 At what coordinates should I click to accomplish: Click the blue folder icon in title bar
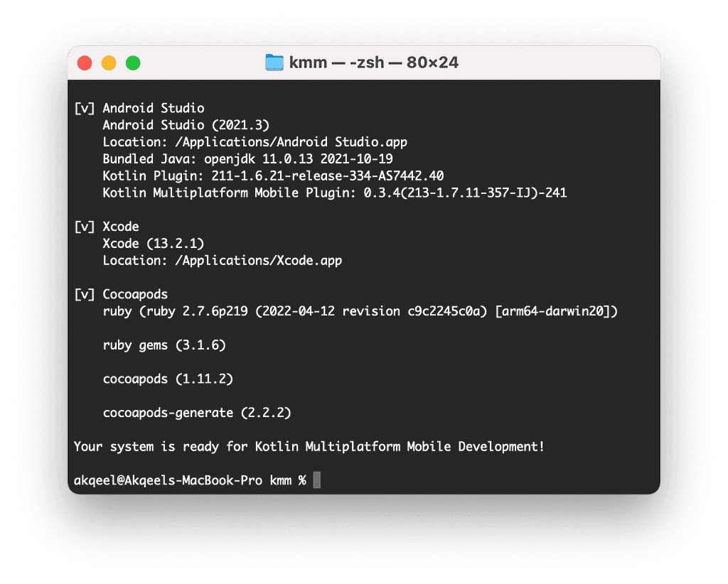click(274, 63)
